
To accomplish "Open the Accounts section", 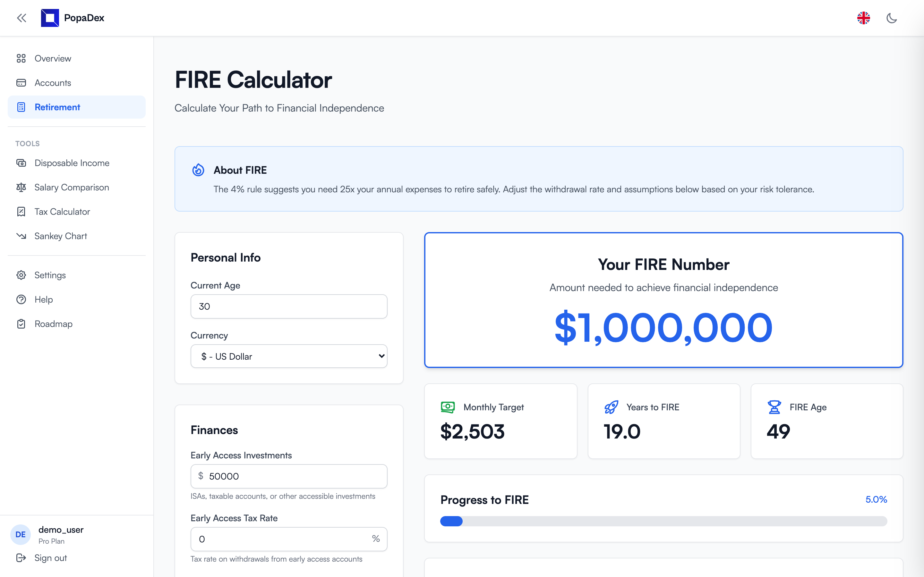I will [x=52, y=82].
